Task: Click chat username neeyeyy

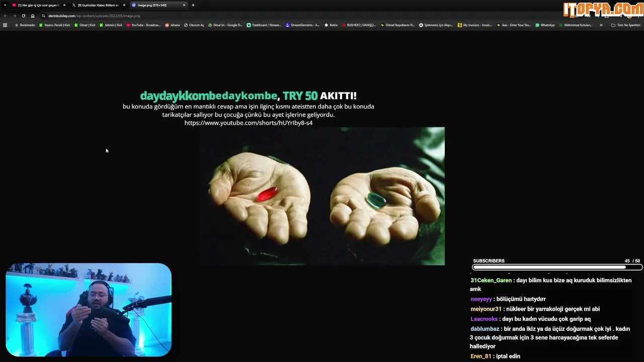Action: [481, 299]
